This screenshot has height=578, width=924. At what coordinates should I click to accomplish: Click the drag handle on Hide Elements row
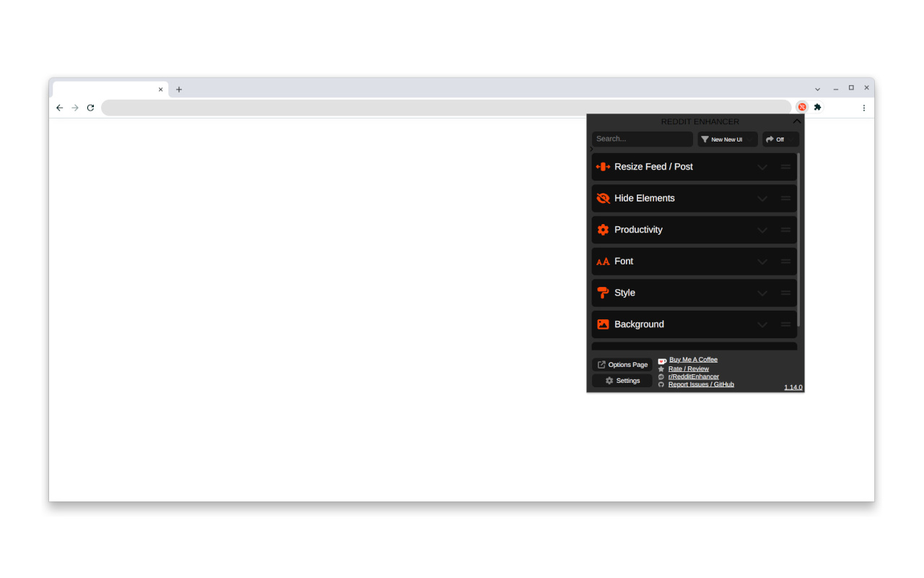[x=785, y=198]
